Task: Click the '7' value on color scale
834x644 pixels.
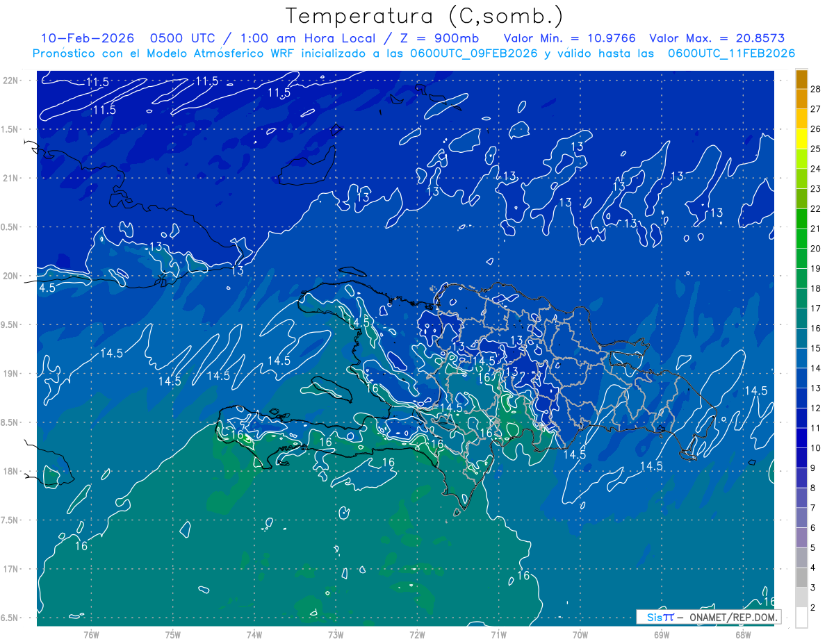Action: pyautogui.click(x=813, y=508)
